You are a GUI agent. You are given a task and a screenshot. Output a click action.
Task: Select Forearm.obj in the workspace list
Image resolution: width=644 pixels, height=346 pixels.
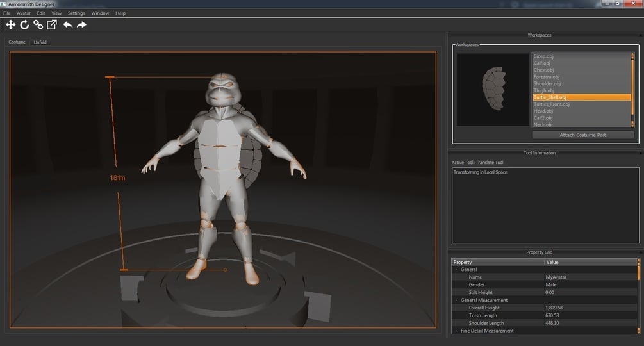pyautogui.click(x=581, y=77)
